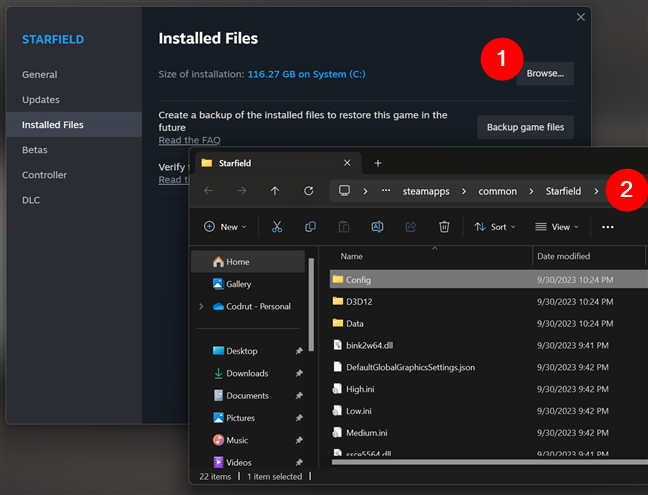This screenshot has width=648, height=495.
Task: Click the See more three-dots toolbar icon
Action: pyautogui.click(x=607, y=227)
